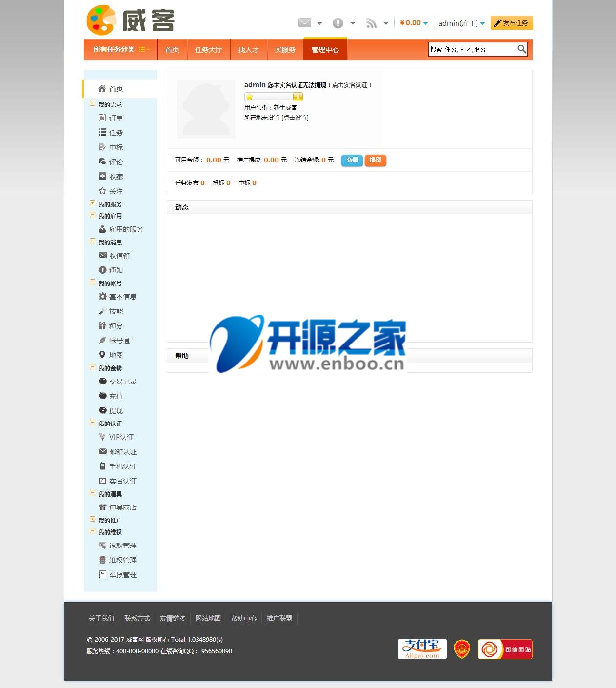
Task: Open 实名认证 in the sidebar
Action: pyautogui.click(x=123, y=481)
